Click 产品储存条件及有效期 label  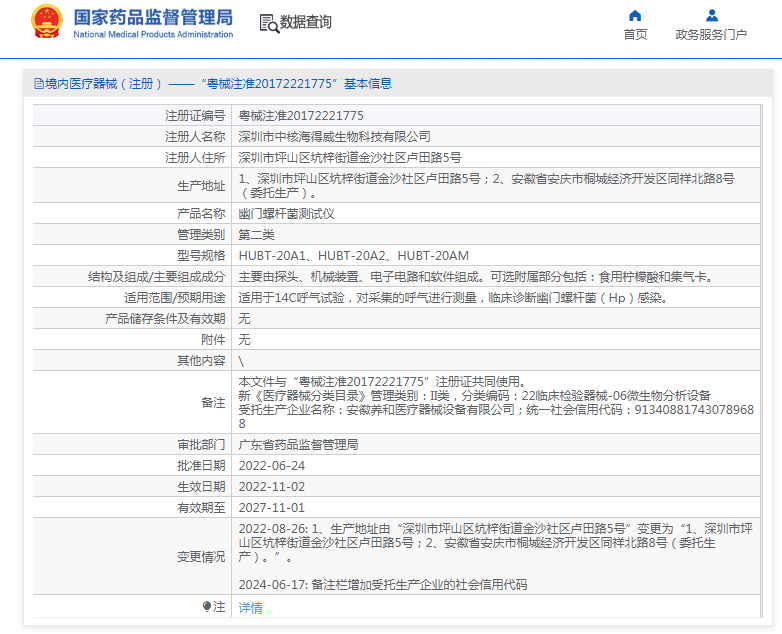point(165,319)
